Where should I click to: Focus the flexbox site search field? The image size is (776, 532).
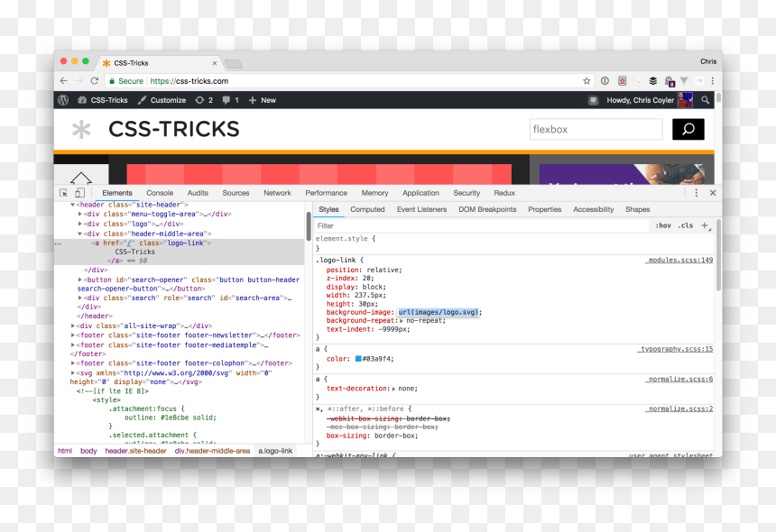(596, 130)
